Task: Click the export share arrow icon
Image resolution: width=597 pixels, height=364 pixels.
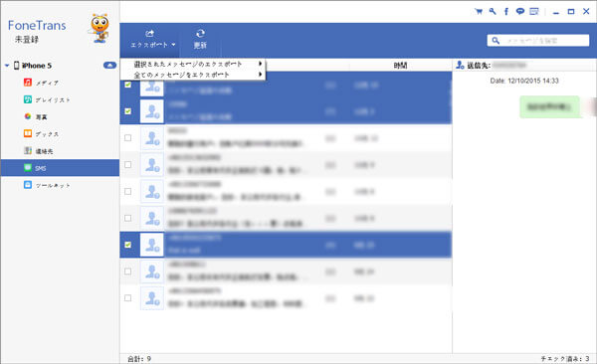Action: click(149, 34)
